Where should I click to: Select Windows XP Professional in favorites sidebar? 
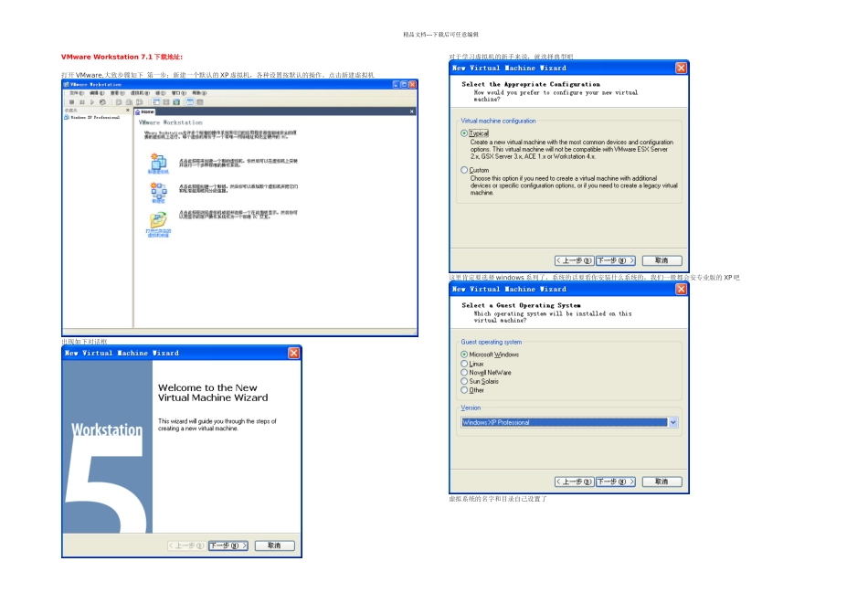pyautogui.click(x=92, y=117)
